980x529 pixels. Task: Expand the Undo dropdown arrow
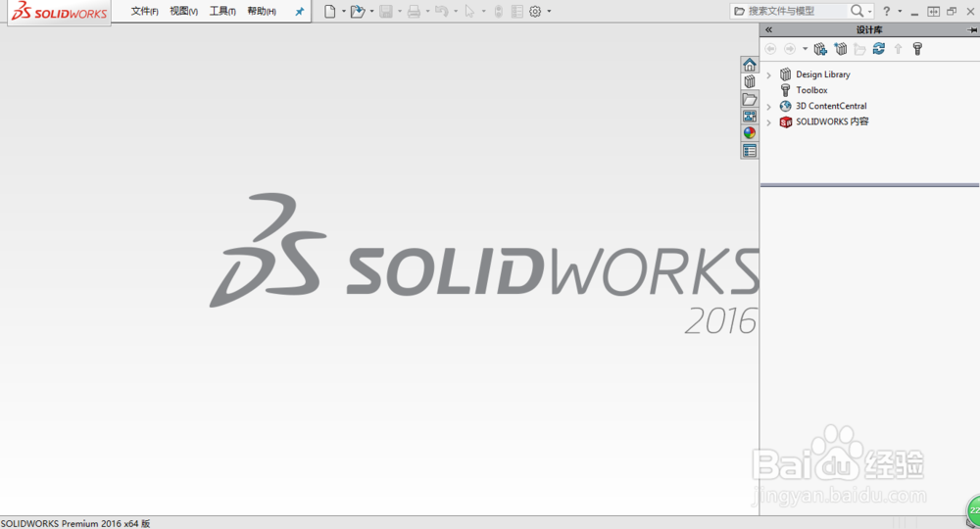pos(456,11)
